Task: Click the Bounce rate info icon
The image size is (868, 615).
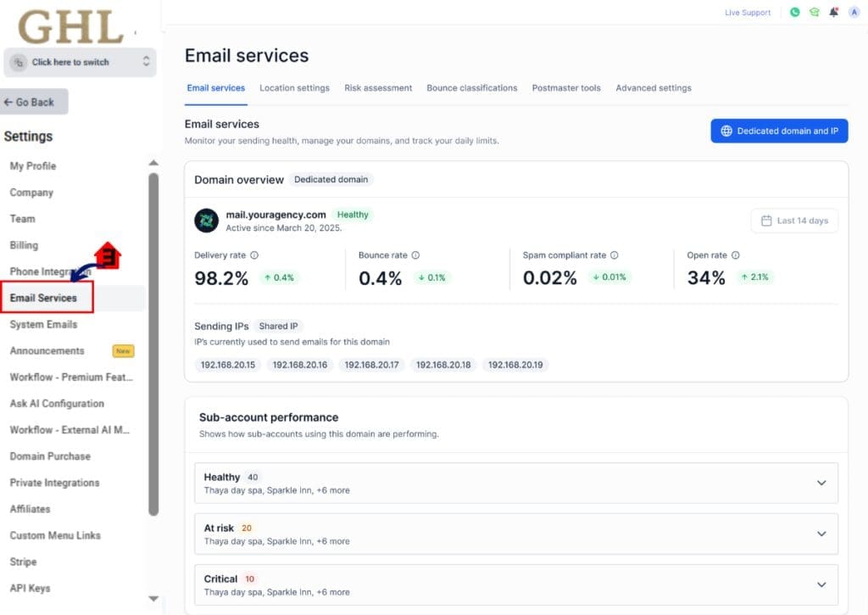Action: [x=415, y=255]
